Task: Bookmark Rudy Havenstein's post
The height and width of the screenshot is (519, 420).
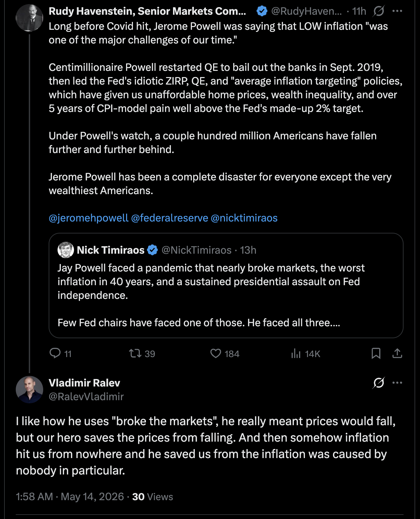Action: pyautogui.click(x=376, y=353)
